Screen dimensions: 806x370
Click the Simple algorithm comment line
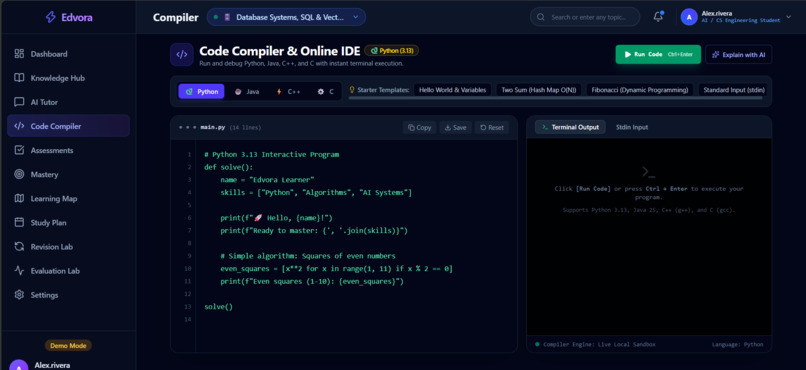pos(308,256)
